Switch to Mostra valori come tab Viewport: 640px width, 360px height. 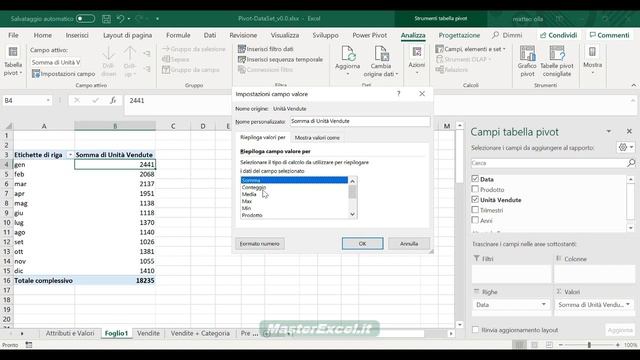coord(317,138)
